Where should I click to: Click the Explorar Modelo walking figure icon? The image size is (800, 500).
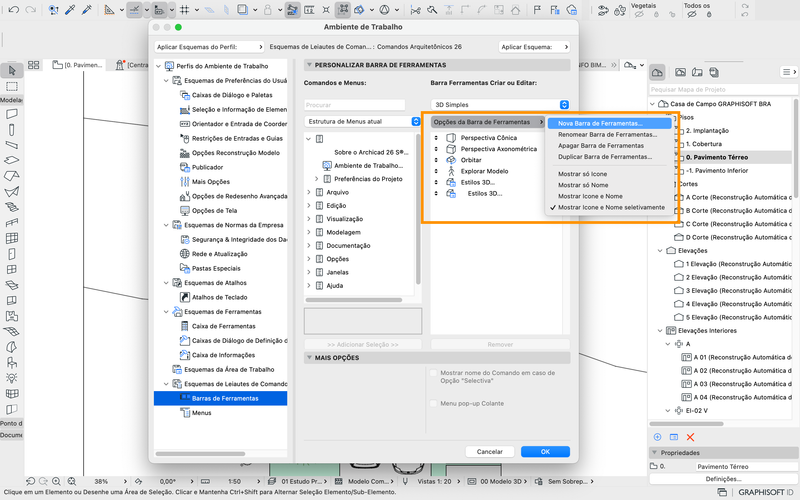[451, 171]
